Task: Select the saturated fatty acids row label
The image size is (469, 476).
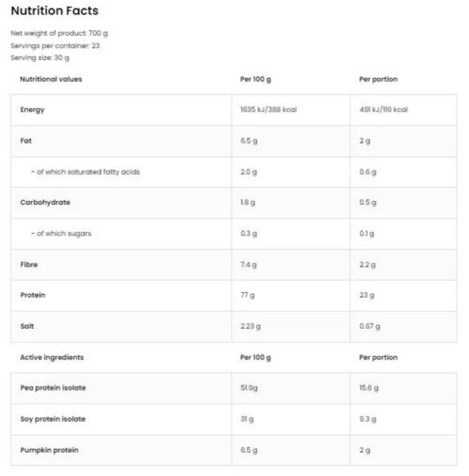Action: coord(85,172)
